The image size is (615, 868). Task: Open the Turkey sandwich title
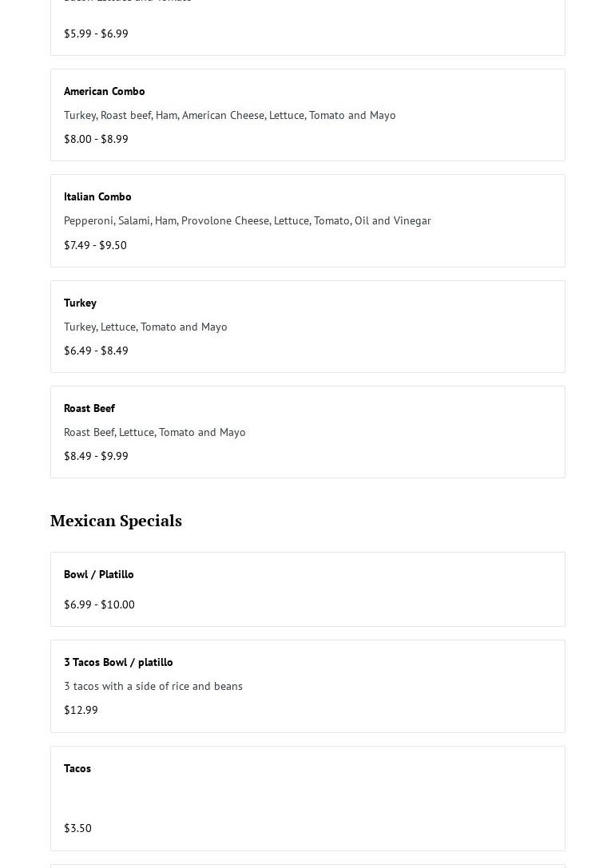tap(80, 303)
